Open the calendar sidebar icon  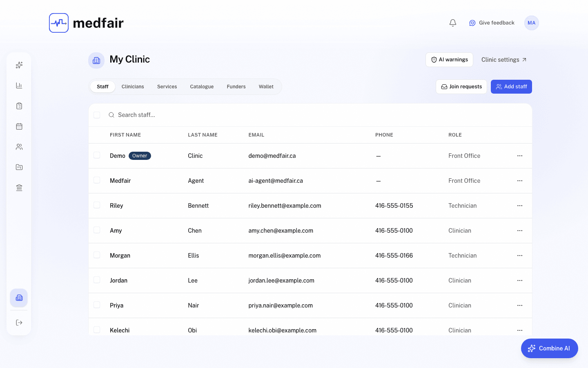[19, 126]
